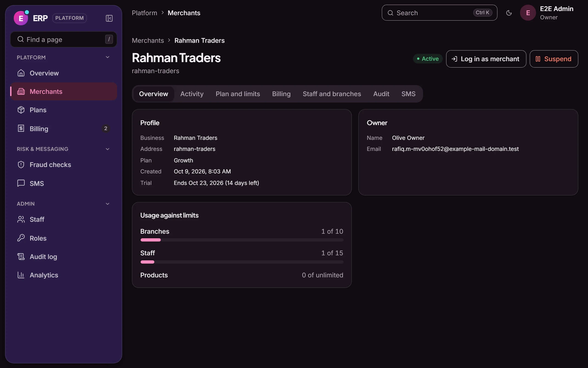Click Merchants breadcrumb above the title
This screenshot has height=368, width=588.
[x=148, y=40]
